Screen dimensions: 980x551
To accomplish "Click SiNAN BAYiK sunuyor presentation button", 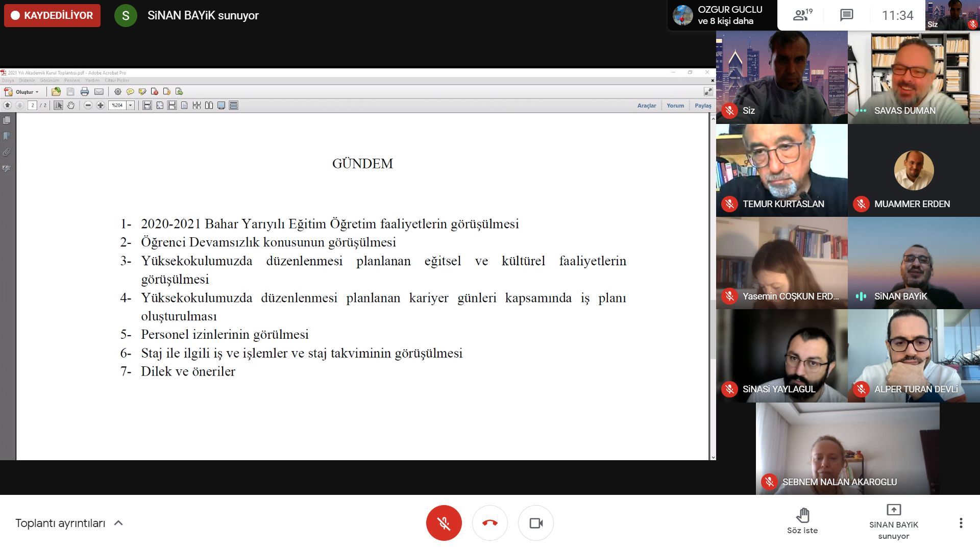I will 893,521.
